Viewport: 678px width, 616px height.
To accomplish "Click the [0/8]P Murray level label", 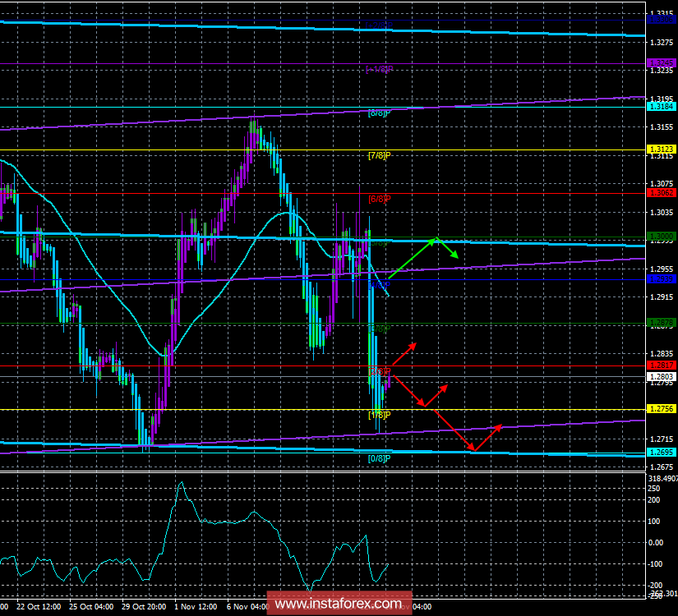I will coord(379,458).
